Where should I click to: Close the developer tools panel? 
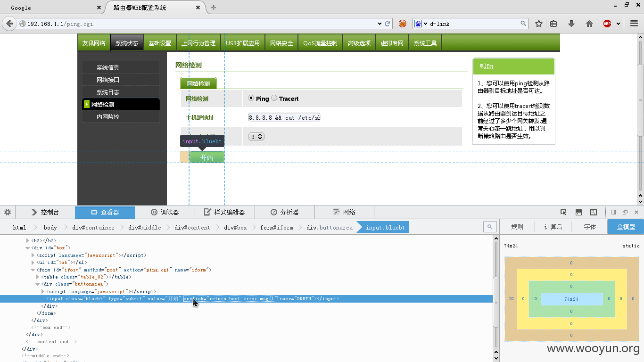pos(636,212)
